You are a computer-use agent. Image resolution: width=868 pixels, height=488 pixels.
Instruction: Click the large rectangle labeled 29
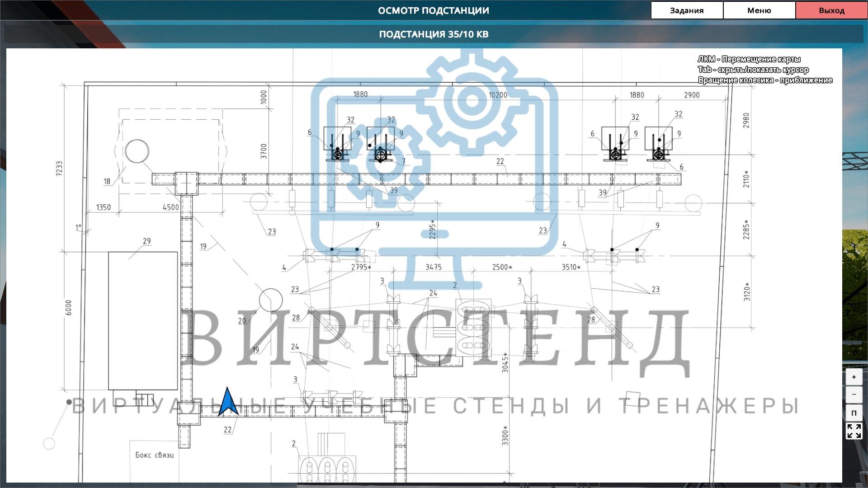click(x=142, y=320)
